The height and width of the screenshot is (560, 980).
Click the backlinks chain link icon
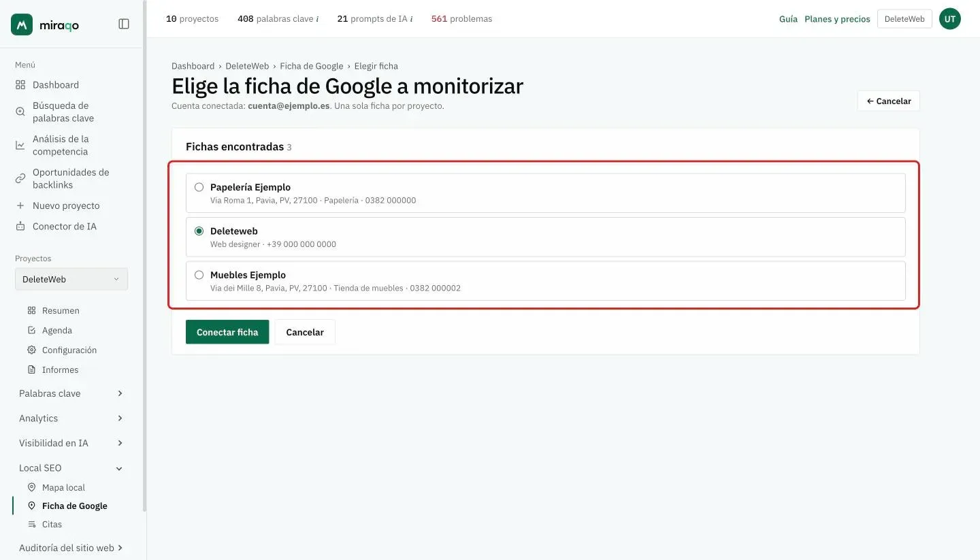coord(20,178)
